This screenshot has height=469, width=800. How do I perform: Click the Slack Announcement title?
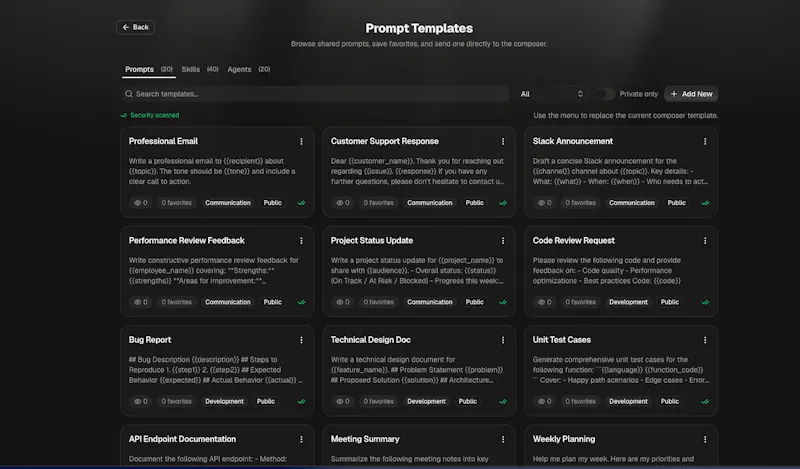click(x=572, y=141)
